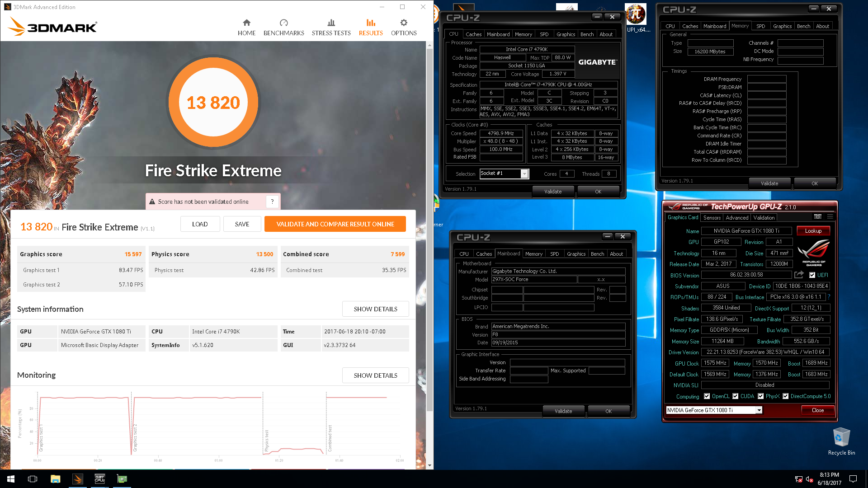
Task: Show details for System information
Action: [375, 309]
